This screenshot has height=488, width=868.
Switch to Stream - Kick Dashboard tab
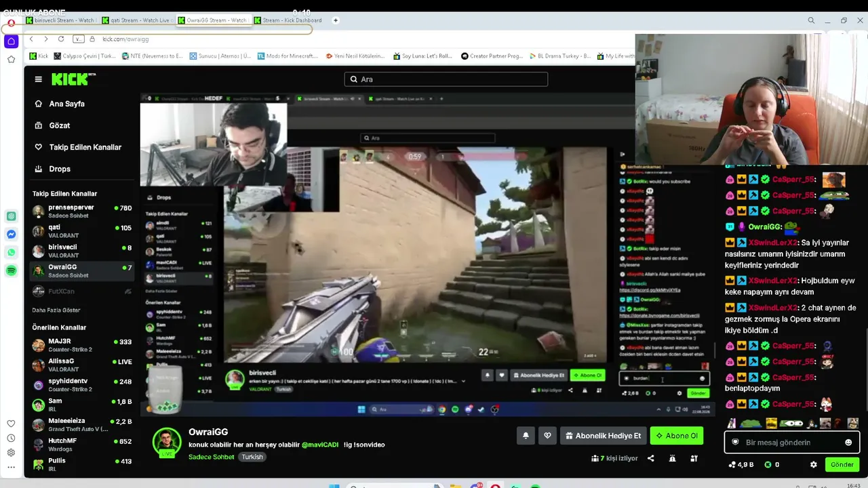click(290, 20)
